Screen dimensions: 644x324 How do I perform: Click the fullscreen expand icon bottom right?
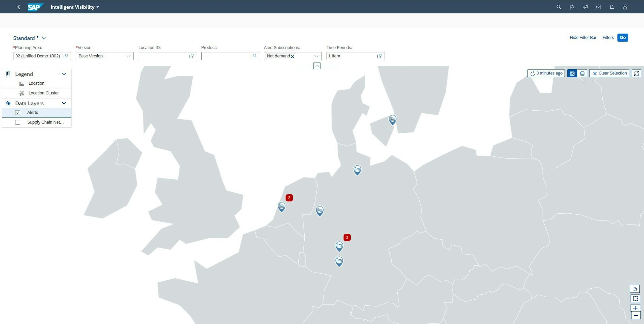637,73
